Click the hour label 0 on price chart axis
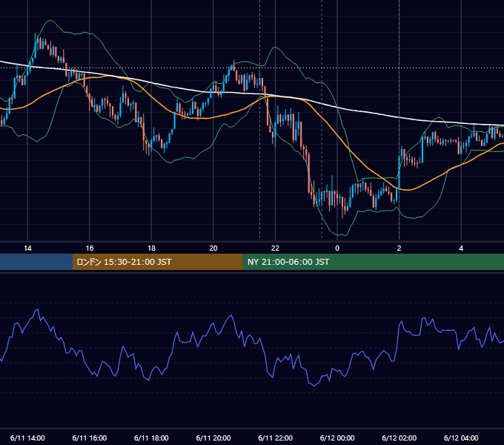 click(337, 248)
